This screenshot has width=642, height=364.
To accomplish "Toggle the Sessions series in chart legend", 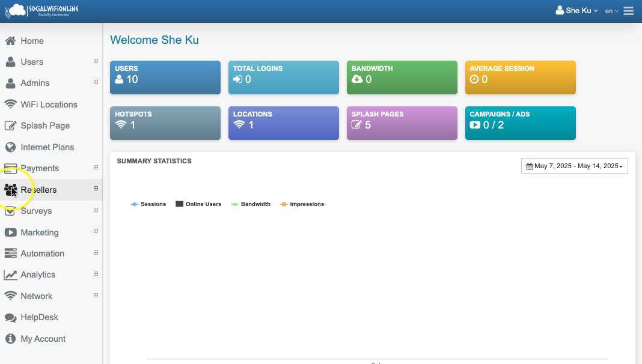I will click(148, 204).
